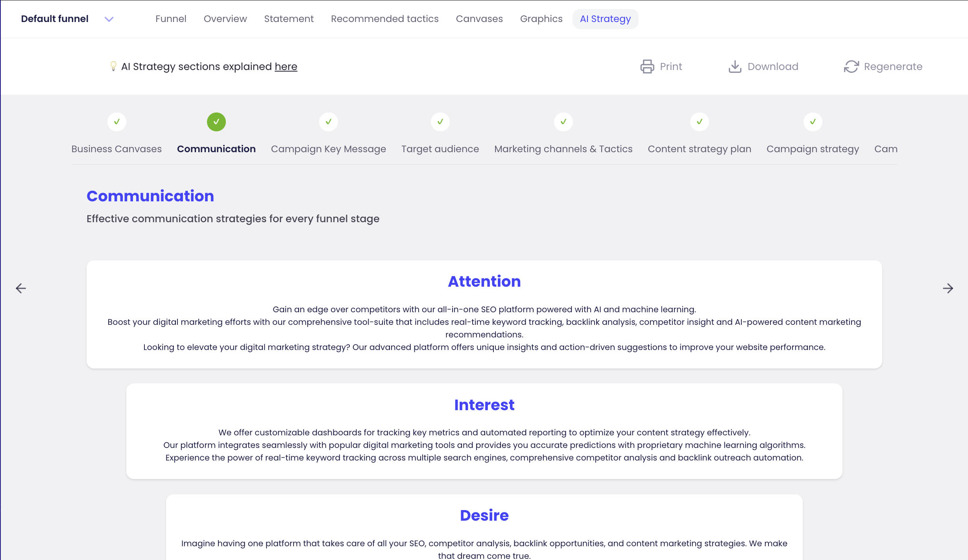Screen dimensions: 968x560
Task: Click the Regenerate icon
Action: point(851,66)
